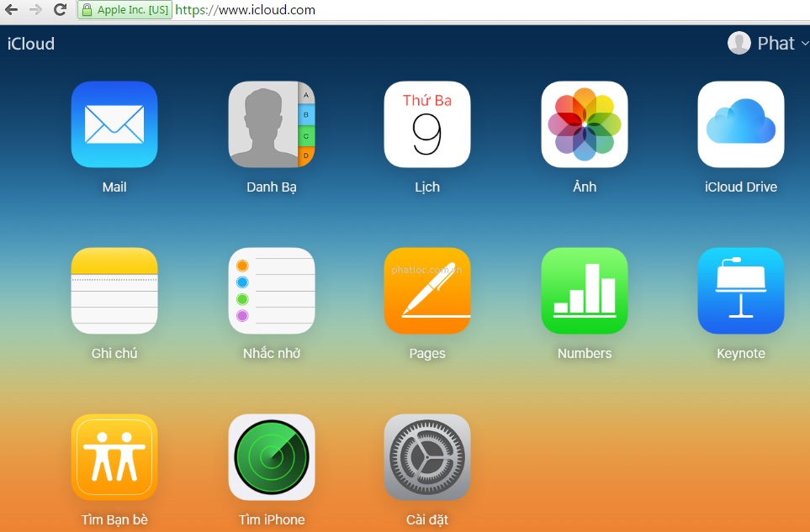Open the Ảnh photos icon
The width and height of the screenshot is (810, 532).
pos(585,124)
